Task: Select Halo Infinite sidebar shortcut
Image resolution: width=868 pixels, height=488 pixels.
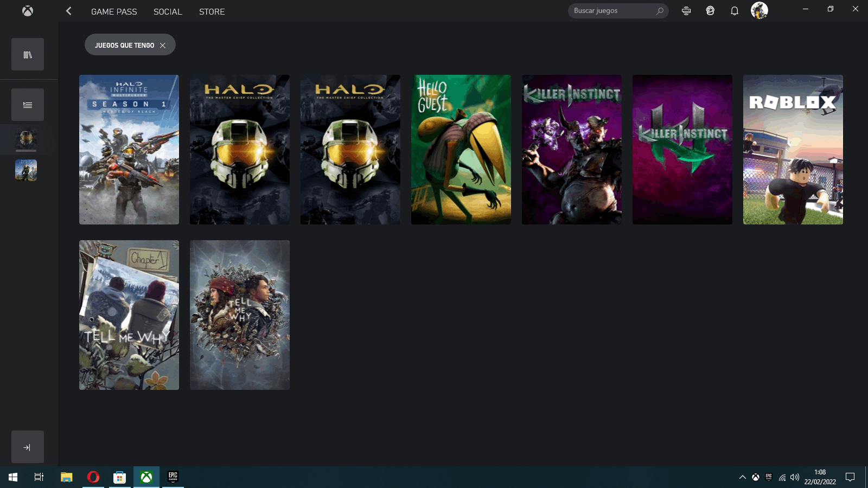Action: 26,170
